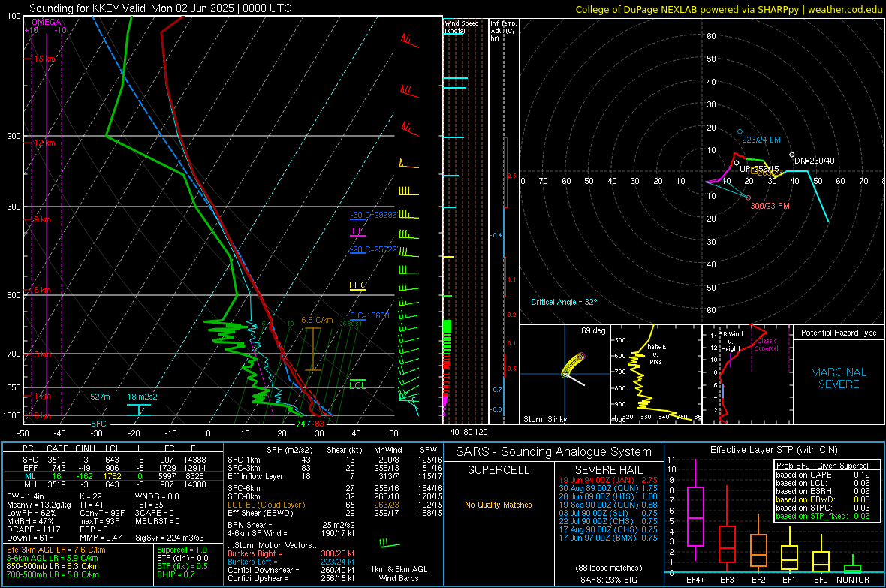Click the 527m label above SFC
The height and width of the screenshot is (588, 886).
click(x=100, y=397)
